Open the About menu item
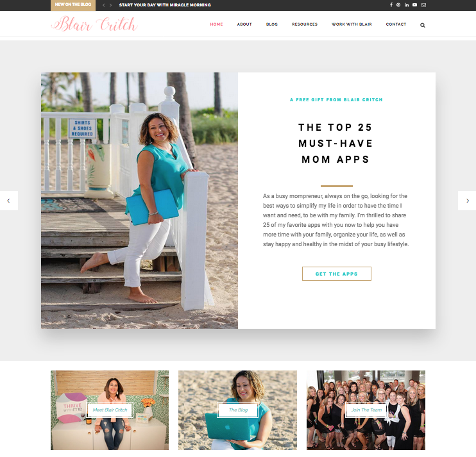Viewport: 476px width, 457px height. [244, 24]
